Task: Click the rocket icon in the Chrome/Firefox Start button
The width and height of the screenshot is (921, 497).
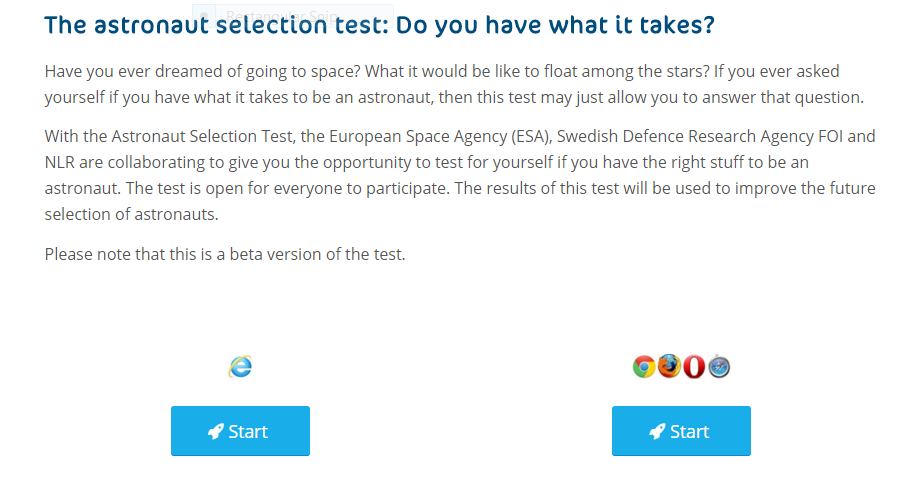Action: [656, 432]
